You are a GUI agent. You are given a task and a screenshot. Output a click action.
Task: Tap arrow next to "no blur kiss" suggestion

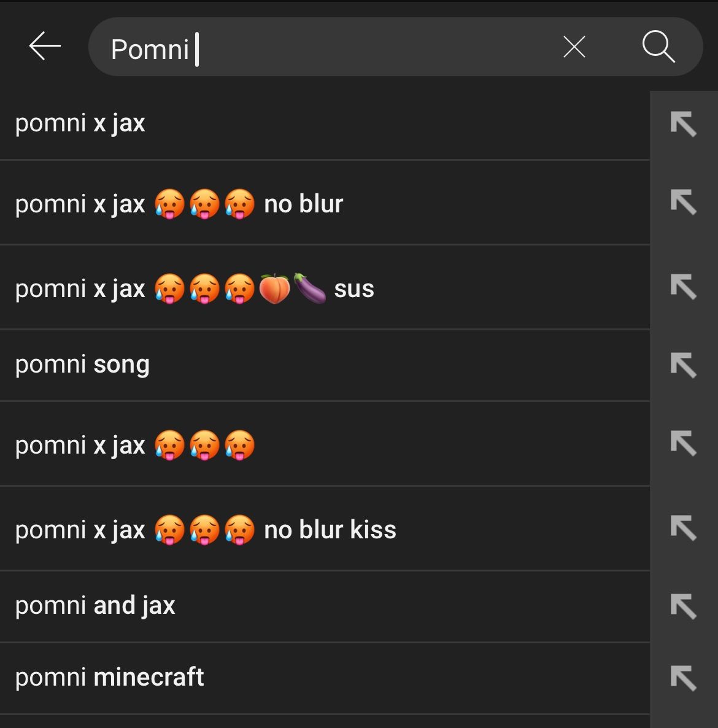[x=683, y=529]
